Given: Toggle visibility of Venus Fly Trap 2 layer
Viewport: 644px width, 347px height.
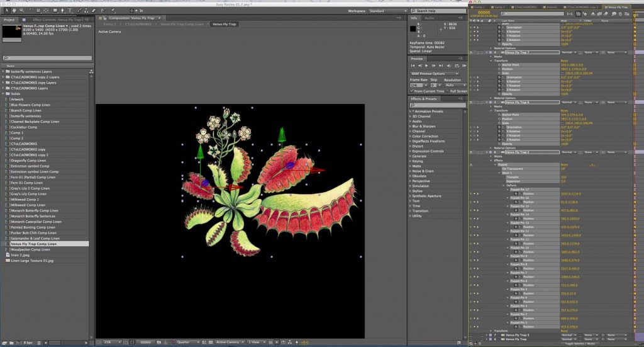Looking at the screenshot, I should click(x=471, y=152).
